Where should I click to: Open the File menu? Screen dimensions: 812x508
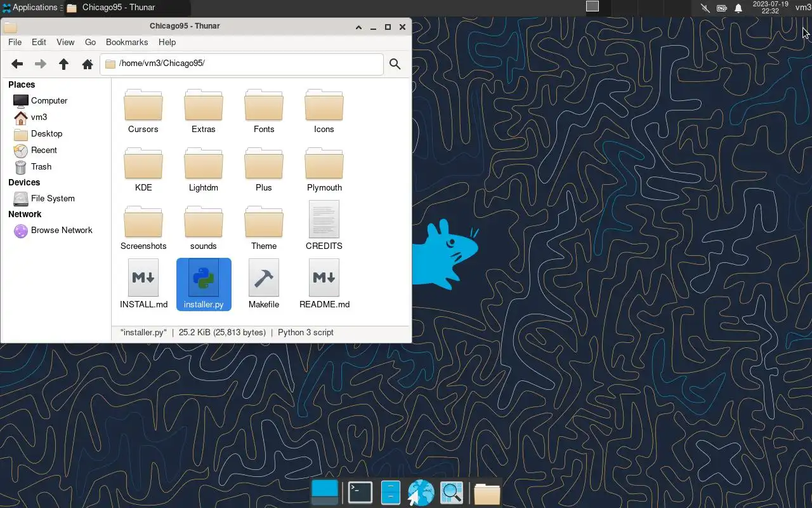[x=15, y=42]
